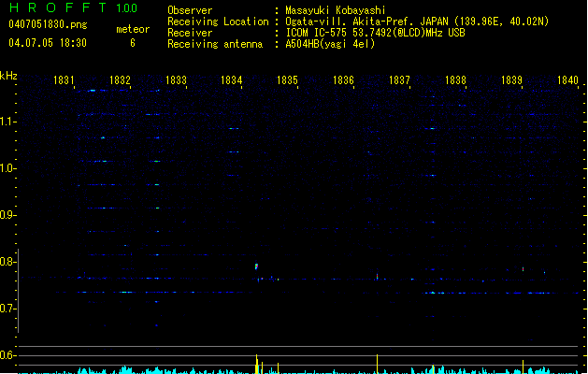This screenshot has height=374, width=588.
Task: Click the 1834 time axis marker
Action: point(232,80)
